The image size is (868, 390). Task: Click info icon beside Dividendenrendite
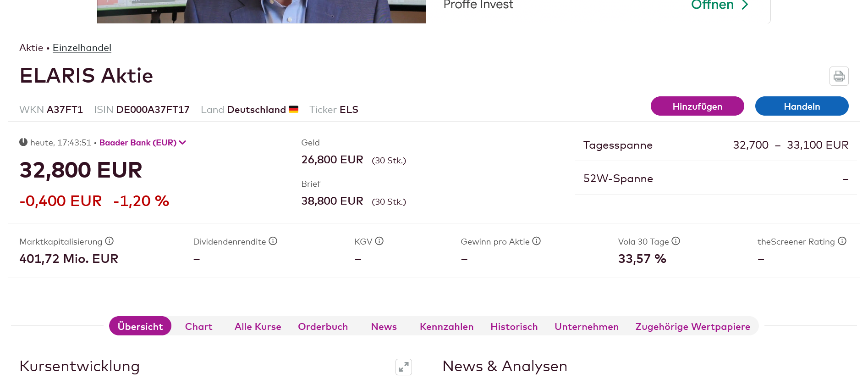[x=273, y=241]
